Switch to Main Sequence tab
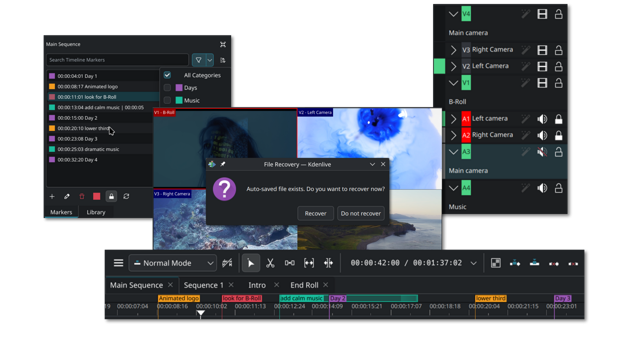The image size is (640, 360). click(x=136, y=285)
